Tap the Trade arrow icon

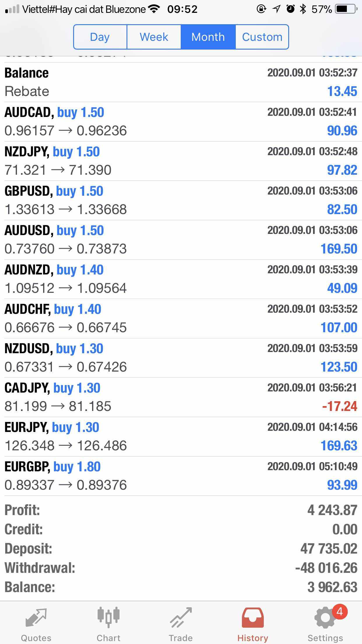[x=181, y=617]
